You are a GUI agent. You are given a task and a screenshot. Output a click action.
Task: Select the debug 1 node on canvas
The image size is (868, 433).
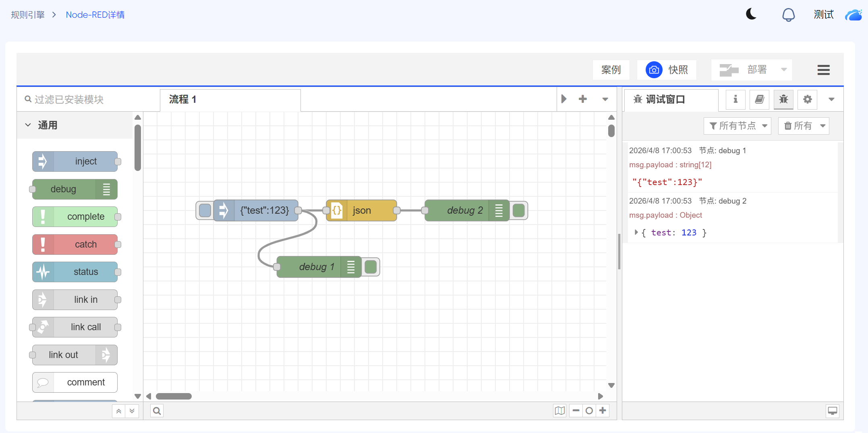tap(319, 267)
